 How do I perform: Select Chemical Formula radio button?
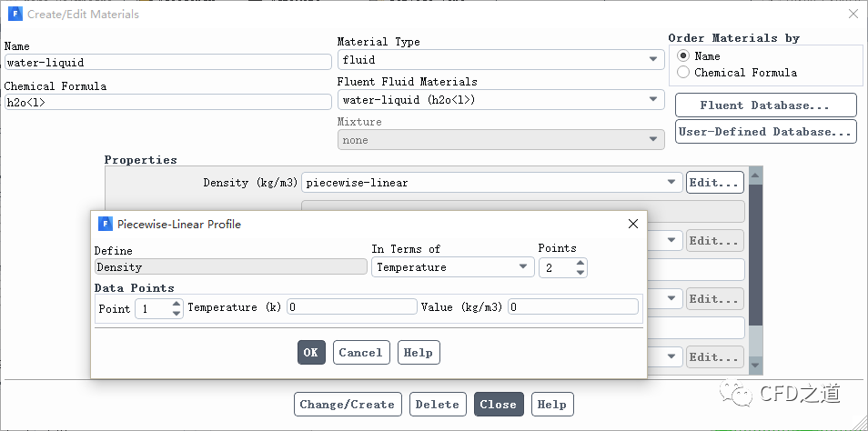683,73
